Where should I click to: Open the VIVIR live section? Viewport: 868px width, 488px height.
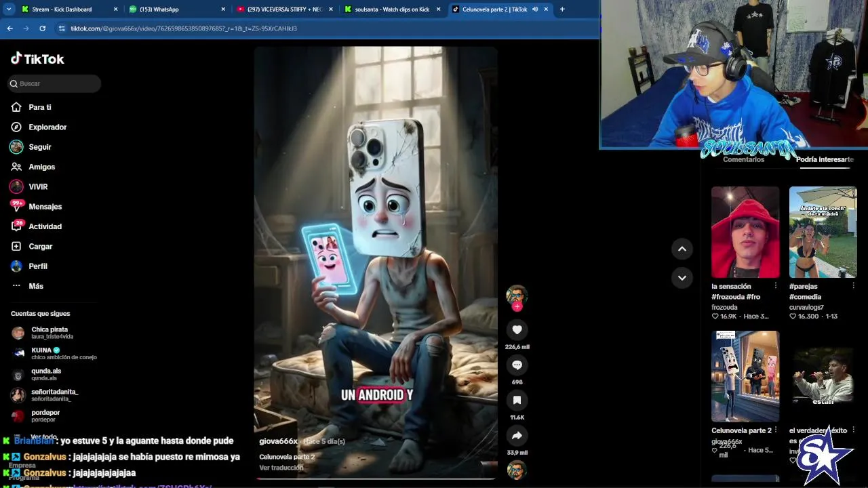coord(37,186)
